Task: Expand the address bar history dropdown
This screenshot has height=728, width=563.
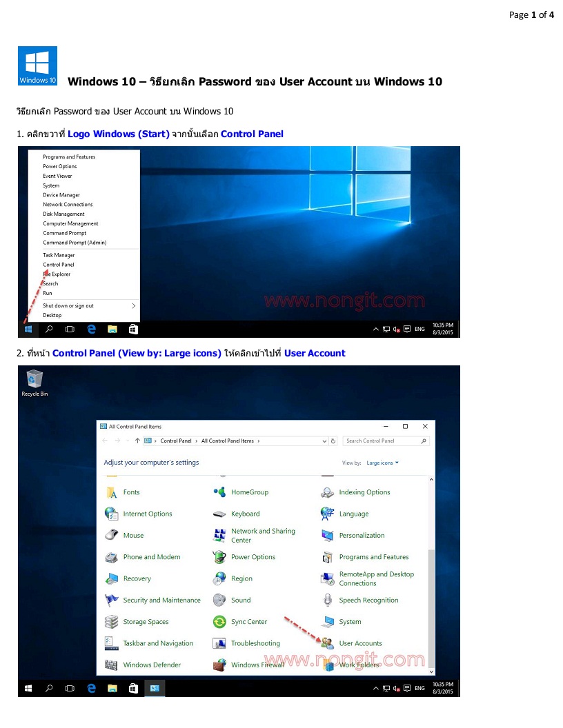Action: [x=324, y=441]
